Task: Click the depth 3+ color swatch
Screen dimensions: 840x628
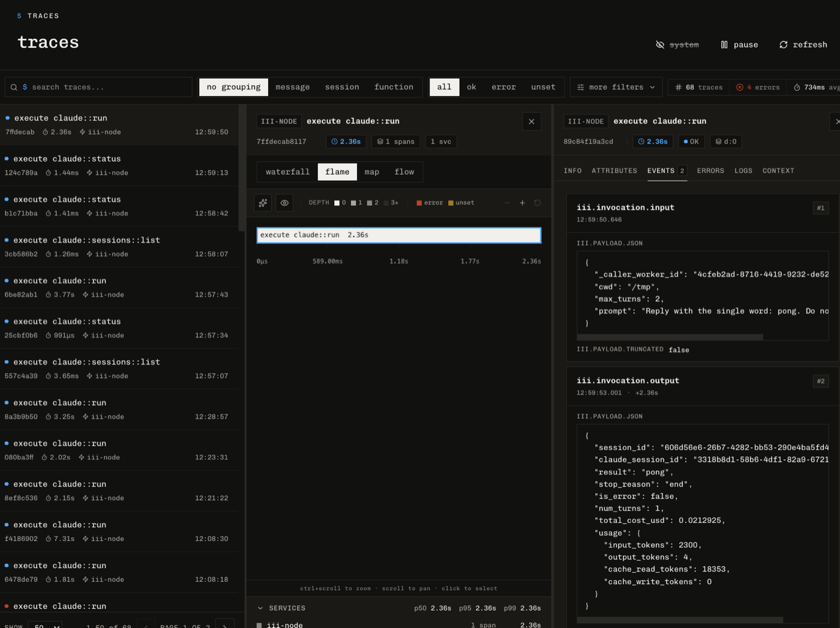Action: pos(386,203)
